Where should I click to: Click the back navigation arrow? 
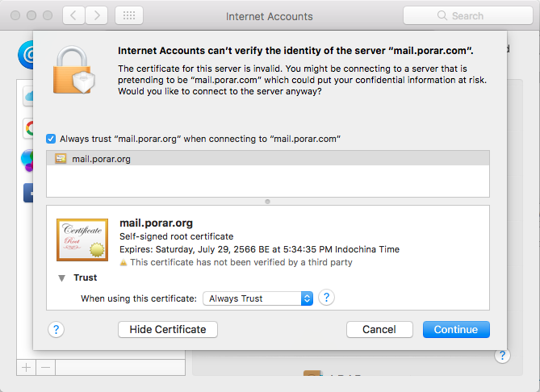tap(73, 15)
